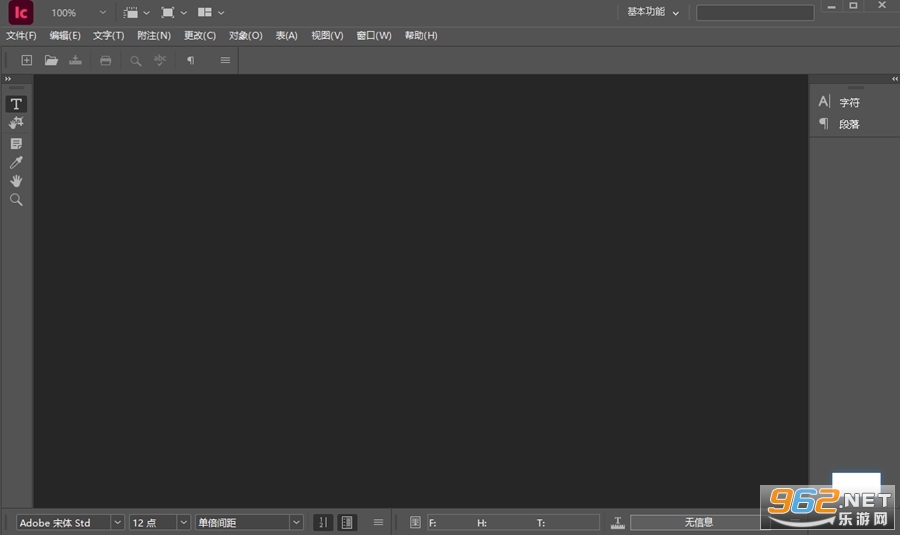Viewport: 900px width, 535px height.
Task: Click the search field at top right
Action: (x=755, y=13)
